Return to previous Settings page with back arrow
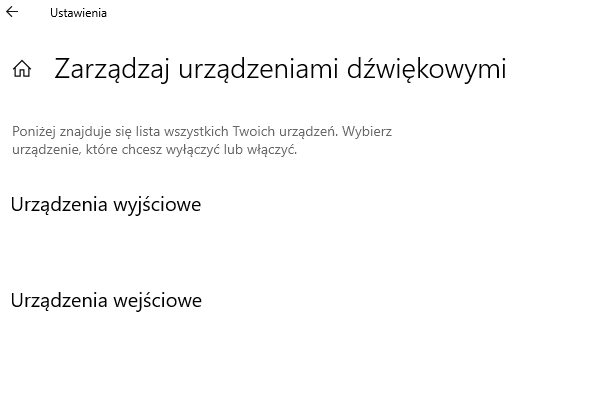The image size is (600, 416). click(12, 12)
